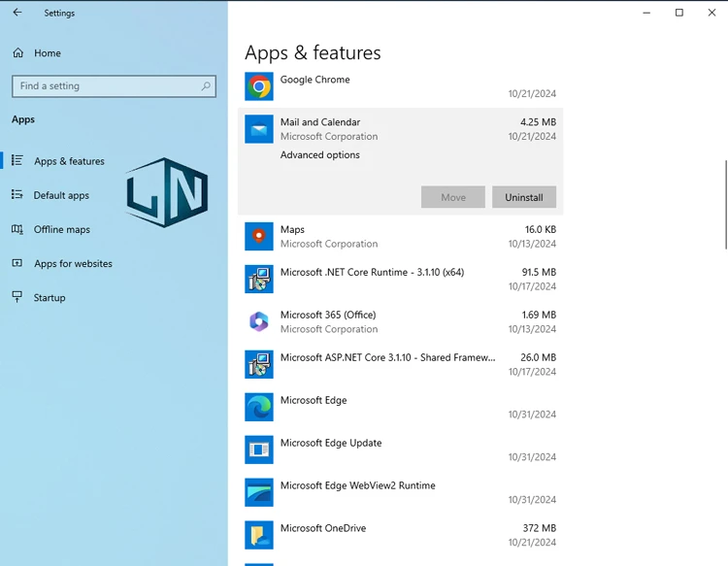
Task: Select the Maps app entry
Action: (x=400, y=236)
